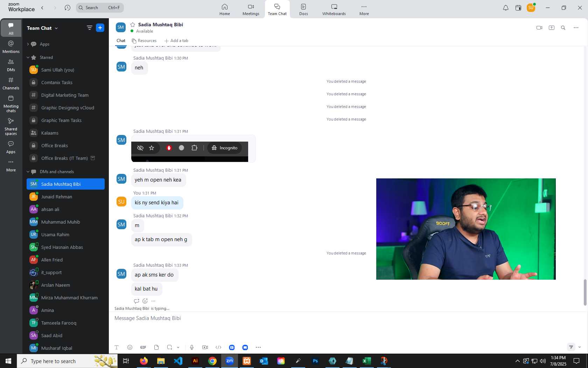Open Digital Marketing Team channel

pos(65,95)
